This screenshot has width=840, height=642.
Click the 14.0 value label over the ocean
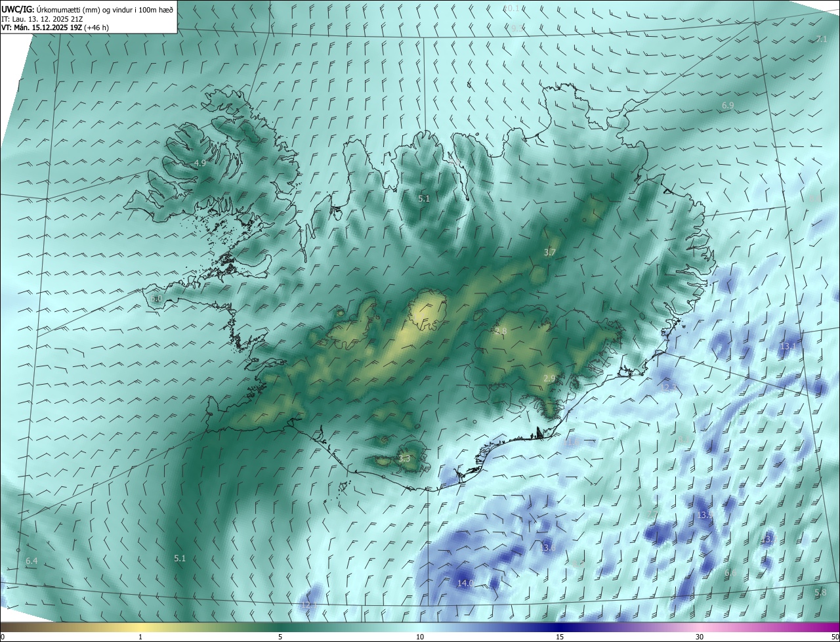point(465,583)
